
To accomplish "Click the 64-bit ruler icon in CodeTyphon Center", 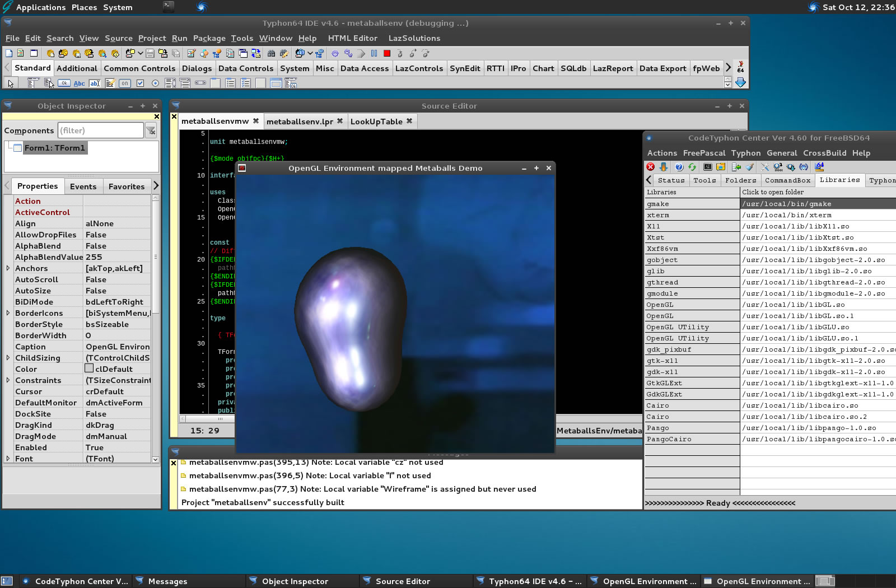I will tap(819, 166).
